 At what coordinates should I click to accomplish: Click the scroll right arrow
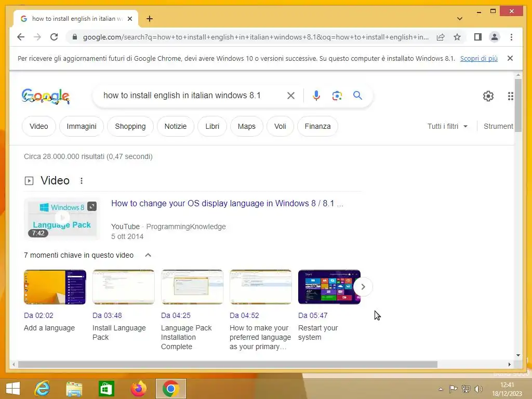coord(509,364)
